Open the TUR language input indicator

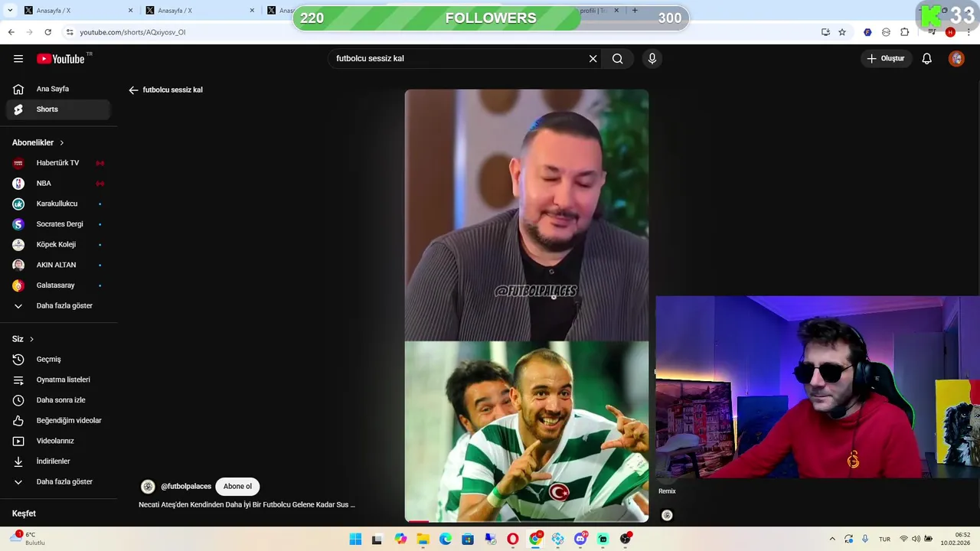pos(884,540)
